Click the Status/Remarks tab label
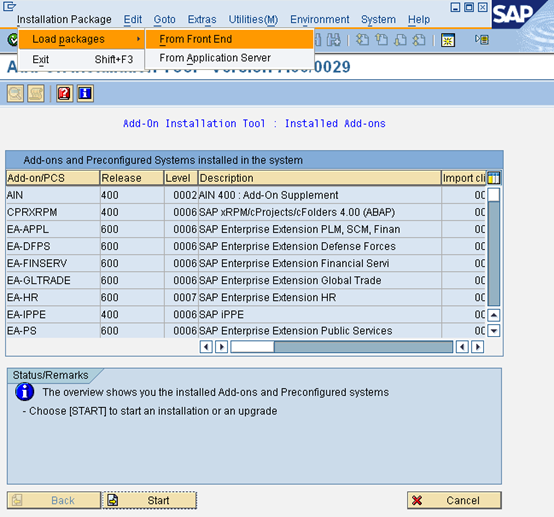 pyautogui.click(x=51, y=375)
